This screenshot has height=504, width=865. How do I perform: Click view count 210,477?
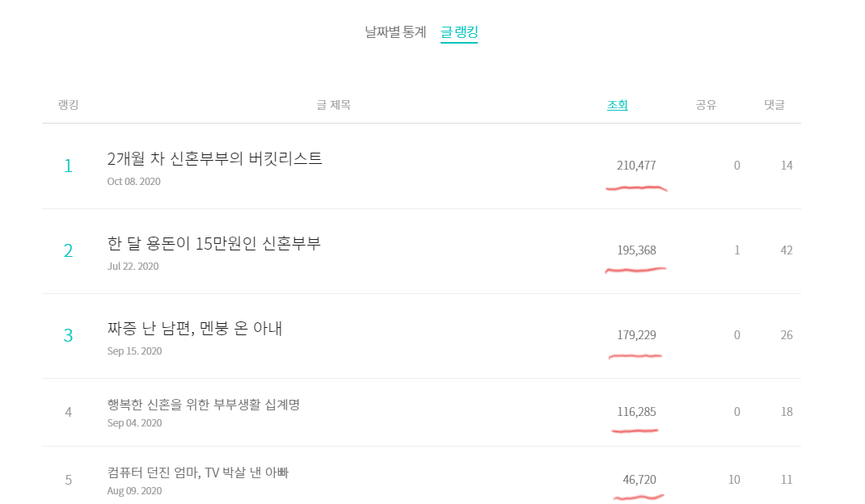[x=636, y=166]
